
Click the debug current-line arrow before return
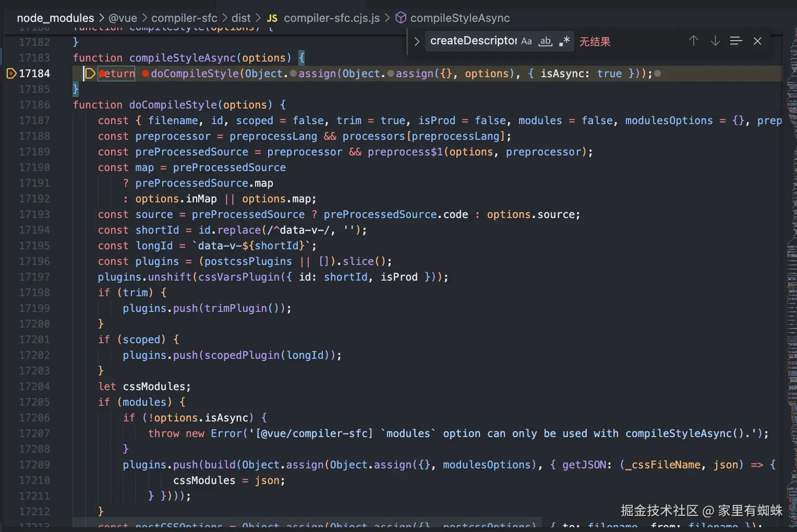(x=90, y=74)
